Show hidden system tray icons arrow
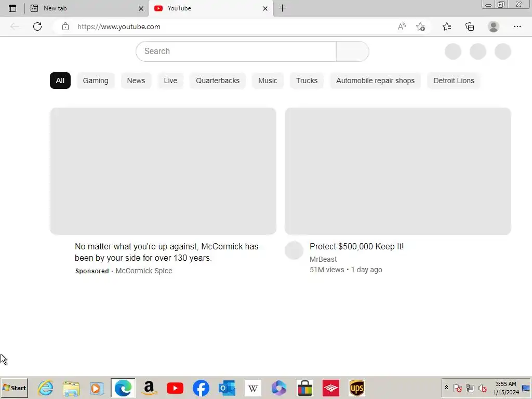Viewport: 532px width, 399px height. 446,388
